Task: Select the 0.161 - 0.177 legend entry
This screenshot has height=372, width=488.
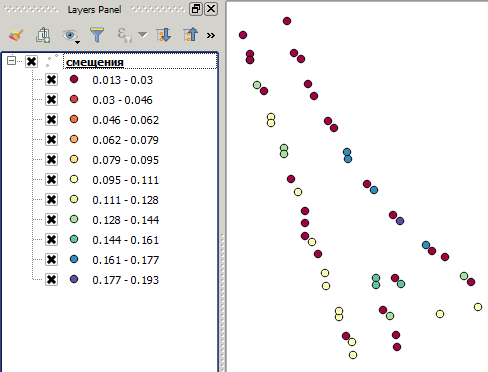Action: pos(126,260)
